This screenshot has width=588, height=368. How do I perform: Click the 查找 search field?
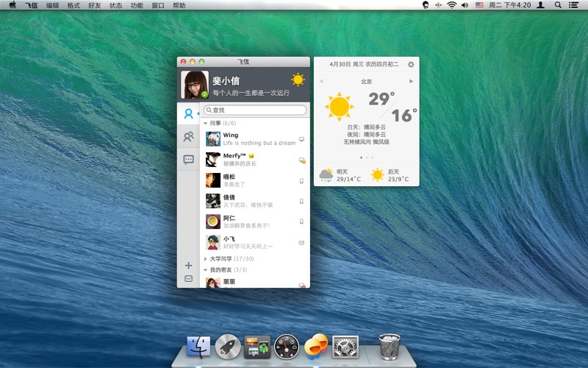tap(254, 110)
